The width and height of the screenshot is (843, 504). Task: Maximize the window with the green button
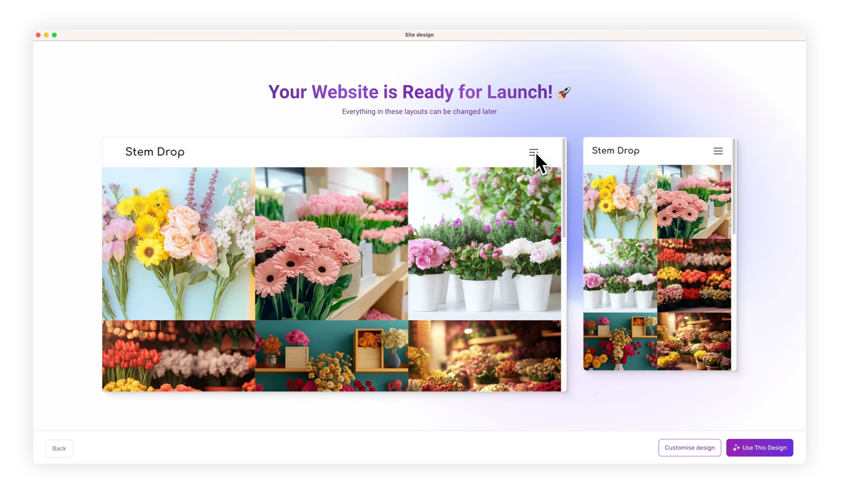coord(54,35)
